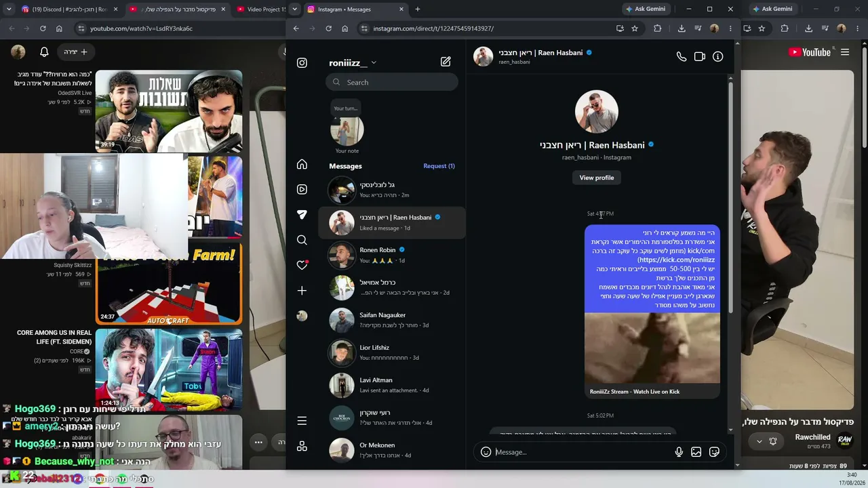This screenshot has width=868, height=488.
Task: Reload the Instagram page
Action: [x=328, y=28]
